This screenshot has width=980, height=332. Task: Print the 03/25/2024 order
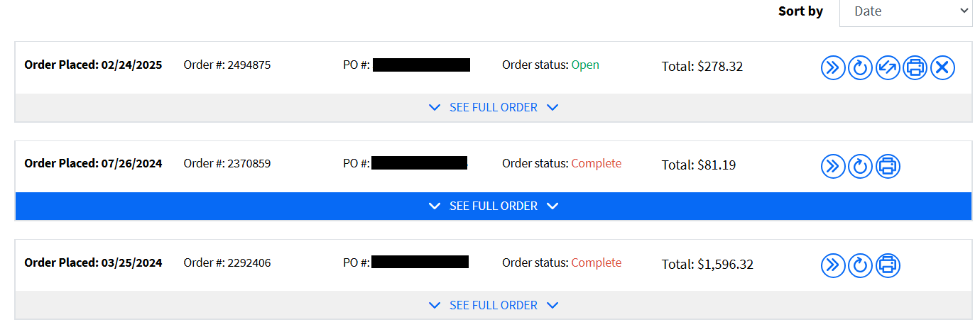click(x=888, y=265)
